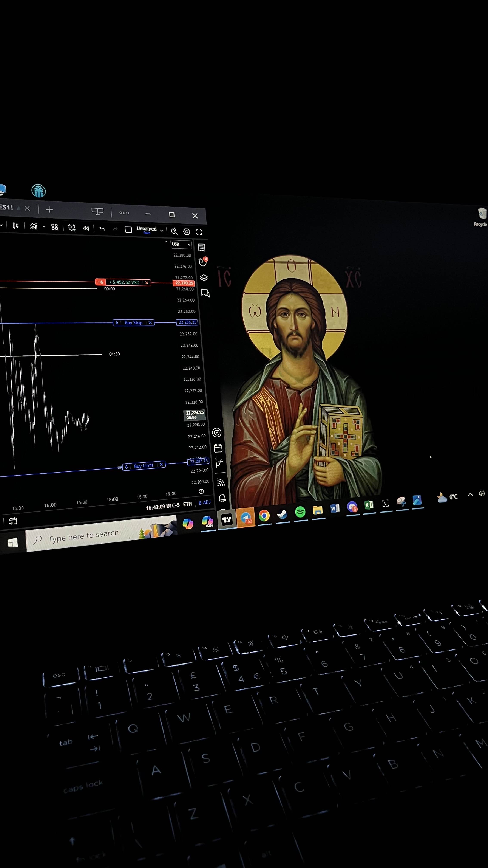Screen dimensions: 488x868
Task: Open the alerts panel with badge
Action: coord(203,262)
